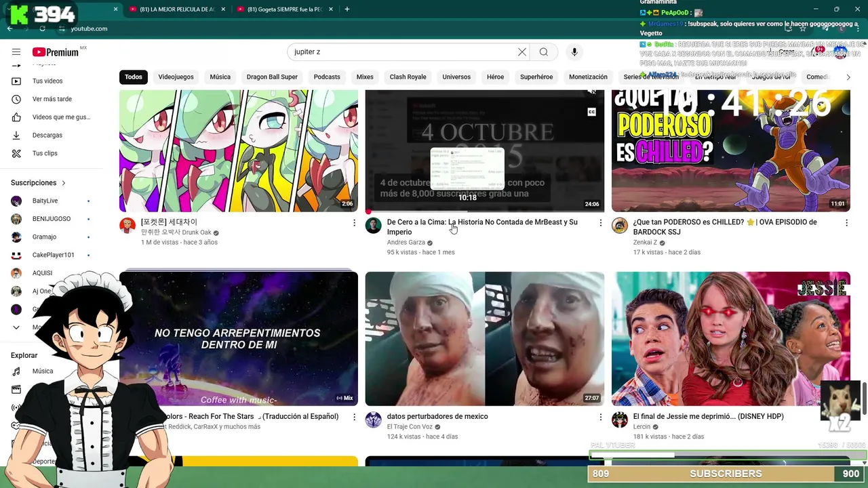Select the Monetización filter chip
This screenshot has height=488, width=868.
pyautogui.click(x=588, y=77)
